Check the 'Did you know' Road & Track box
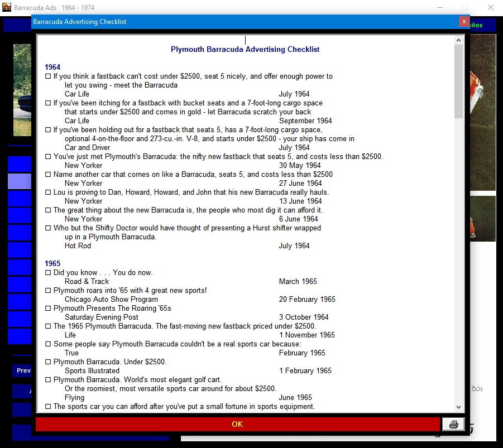This screenshot has height=448, width=503. pyautogui.click(x=48, y=273)
